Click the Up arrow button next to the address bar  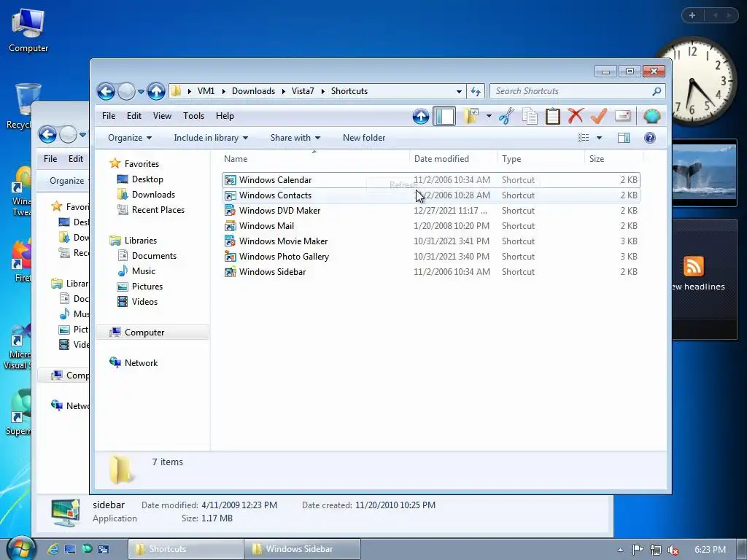(156, 91)
